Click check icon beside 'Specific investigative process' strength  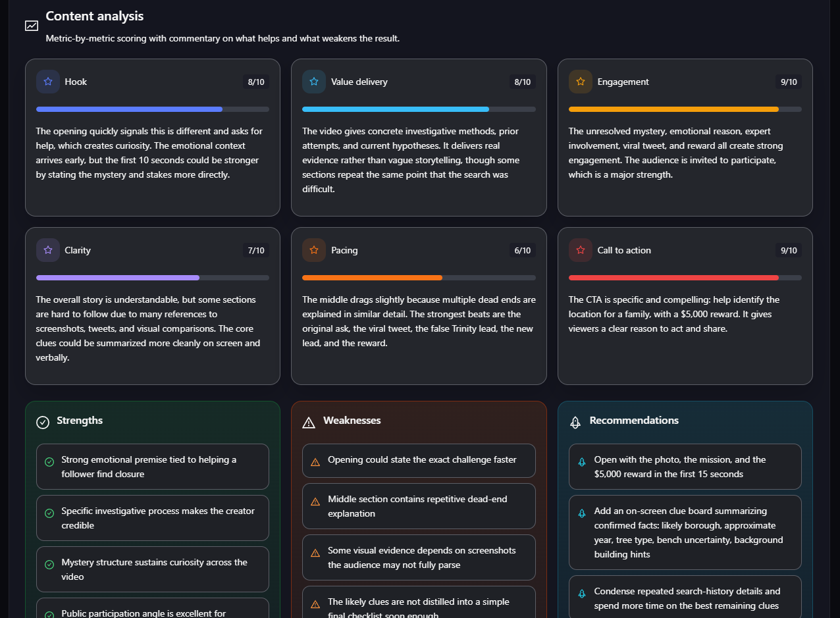point(49,513)
